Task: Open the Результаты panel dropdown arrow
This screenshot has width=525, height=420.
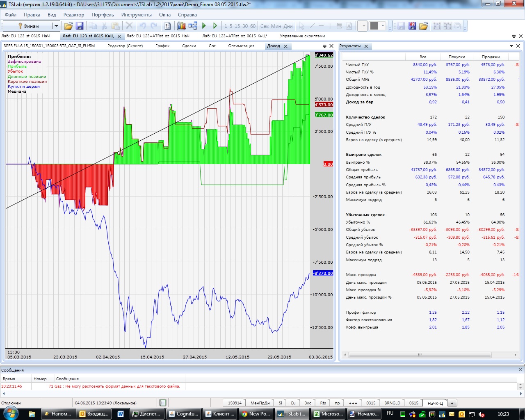Action: click(511, 46)
